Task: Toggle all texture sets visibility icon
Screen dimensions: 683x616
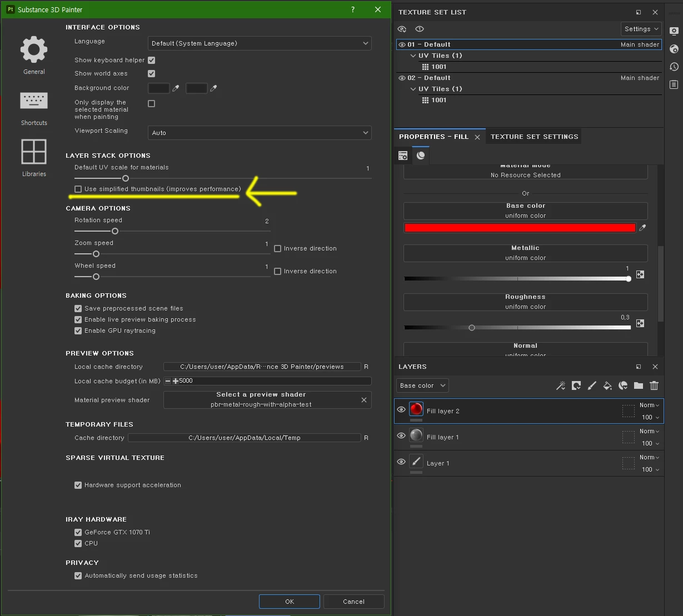Action: [402, 29]
